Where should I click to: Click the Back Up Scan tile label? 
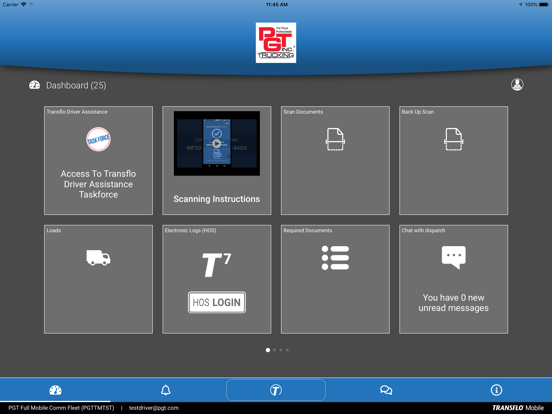tap(418, 112)
